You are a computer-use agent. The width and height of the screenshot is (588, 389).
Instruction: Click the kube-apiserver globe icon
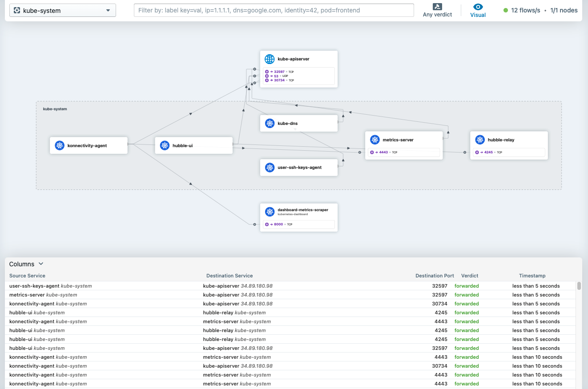pos(270,59)
